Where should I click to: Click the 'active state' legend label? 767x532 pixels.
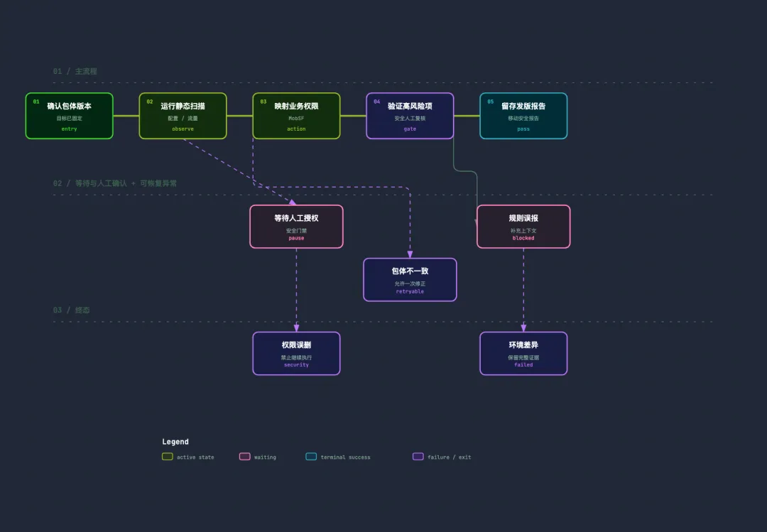pyautogui.click(x=195, y=457)
